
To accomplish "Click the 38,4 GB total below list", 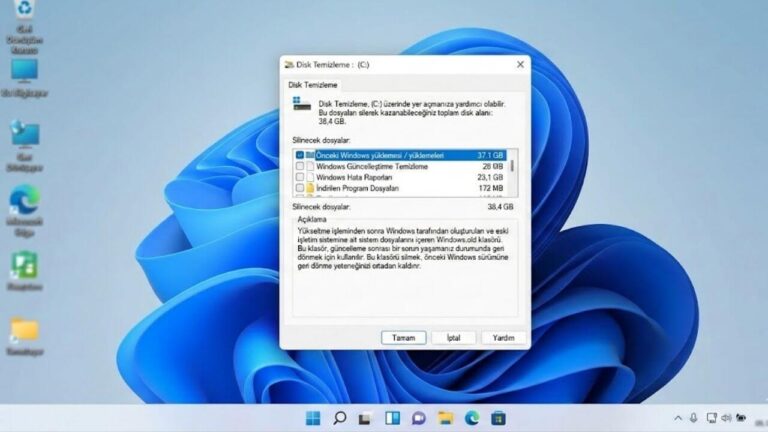I will tap(501, 207).
